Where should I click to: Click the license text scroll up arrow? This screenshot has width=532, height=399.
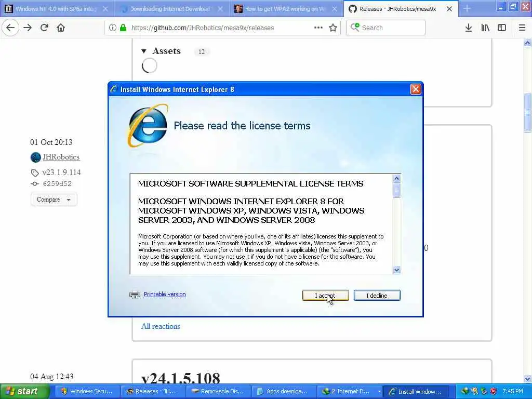(396, 178)
